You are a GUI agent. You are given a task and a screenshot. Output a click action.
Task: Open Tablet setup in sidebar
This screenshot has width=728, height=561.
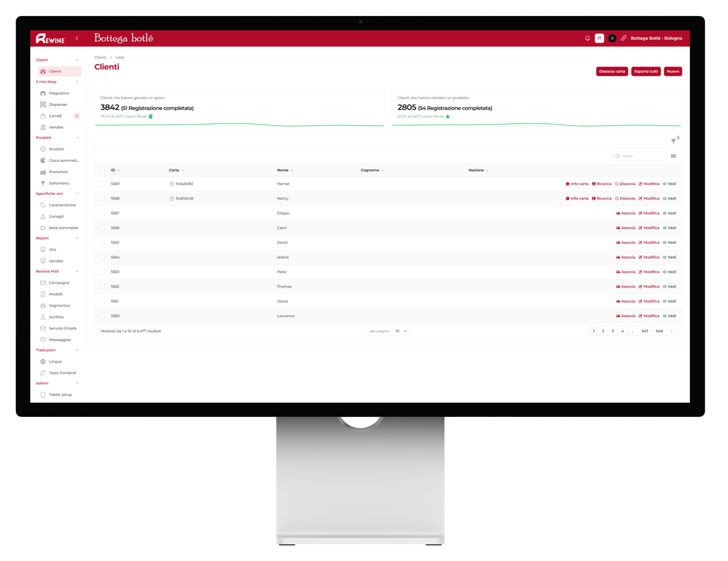pyautogui.click(x=59, y=395)
